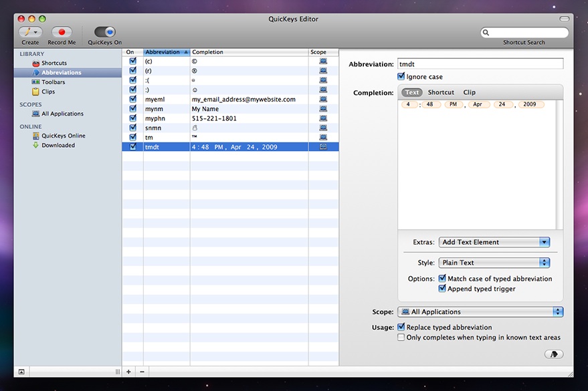Image resolution: width=588 pixels, height=391 pixels.
Task: Open the Scope All Applications dropdown
Action: 480,311
